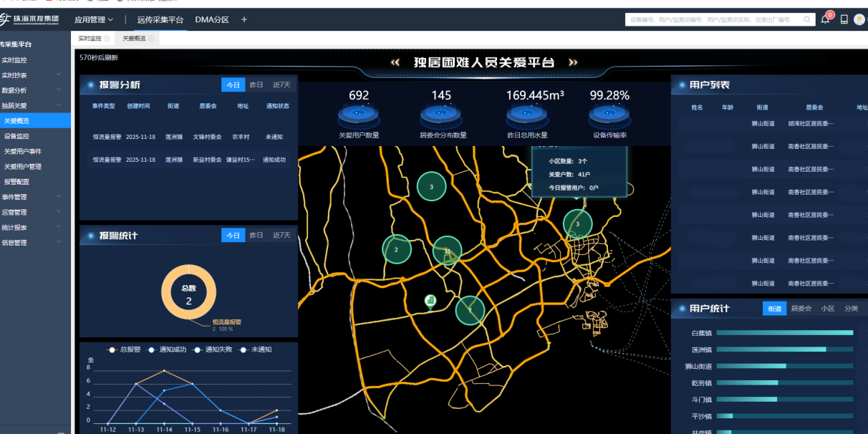Click the 白蕉镇 bar in 用户统计
The width and height of the screenshot is (868, 434).
(784, 333)
